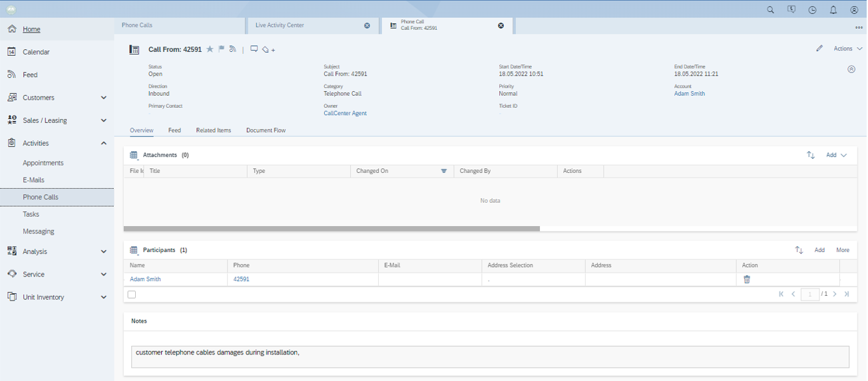Screen dimensions: 868x381
Task: Switch to the Related Items tab
Action: coord(214,130)
